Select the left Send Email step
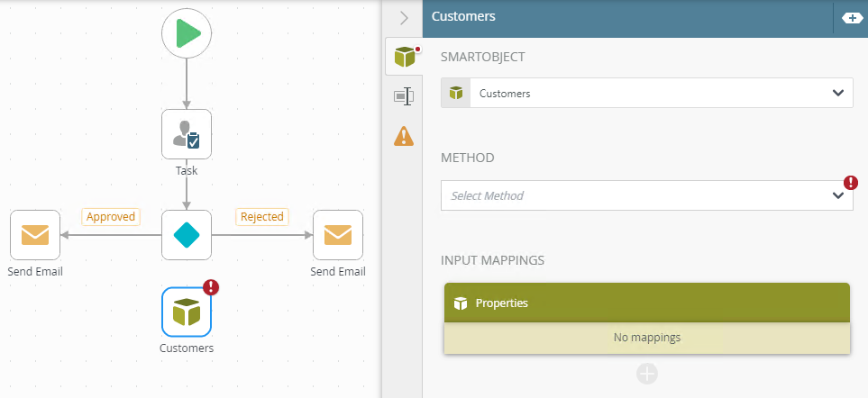 (35, 235)
